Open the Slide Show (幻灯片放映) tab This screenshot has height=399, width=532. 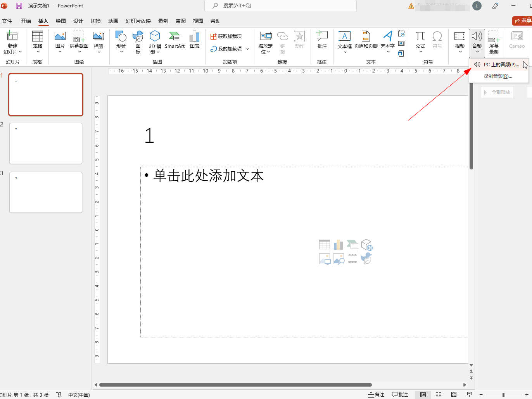click(x=138, y=21)
